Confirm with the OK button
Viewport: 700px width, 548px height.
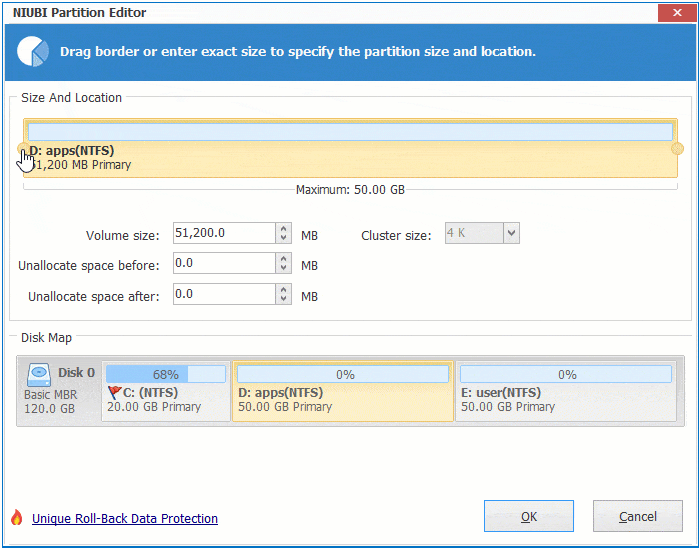[x=529, y=516]
